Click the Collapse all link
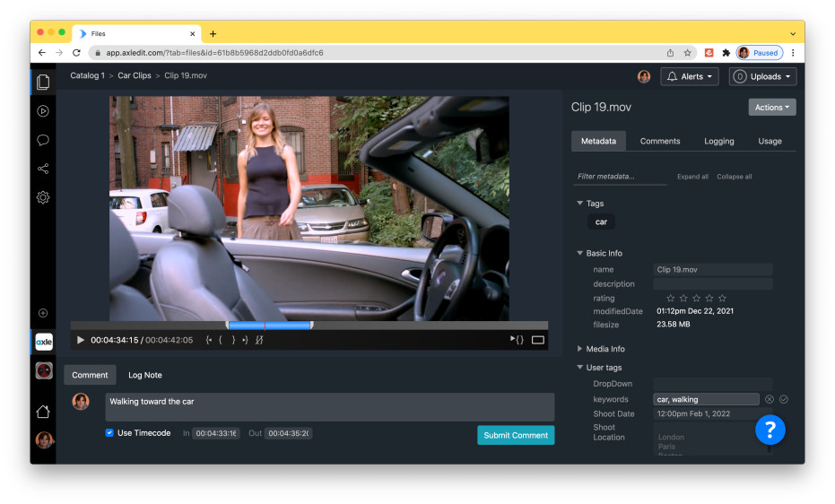This screenshot has width=835, height=504. tap(734, 177)
